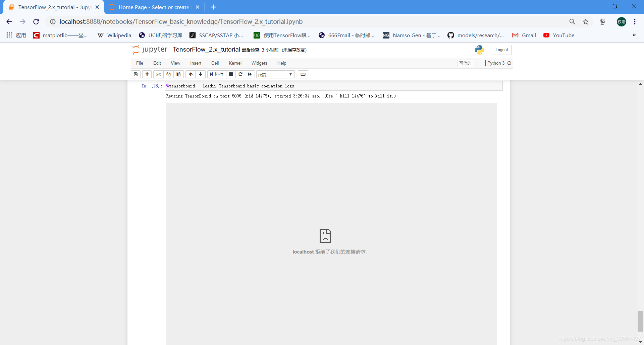Open the Apps (应用) bookmark shortcut

[x=16, y=35]
